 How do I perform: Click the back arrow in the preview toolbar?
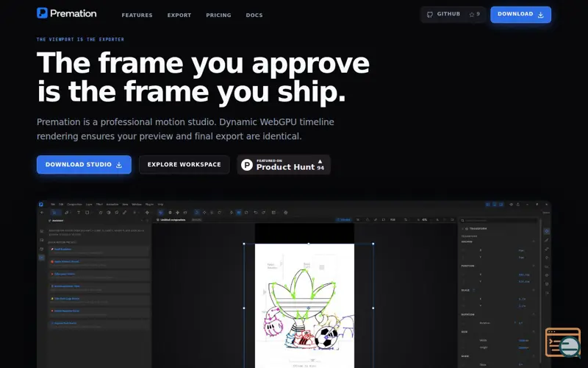click(x=42, y=213)
